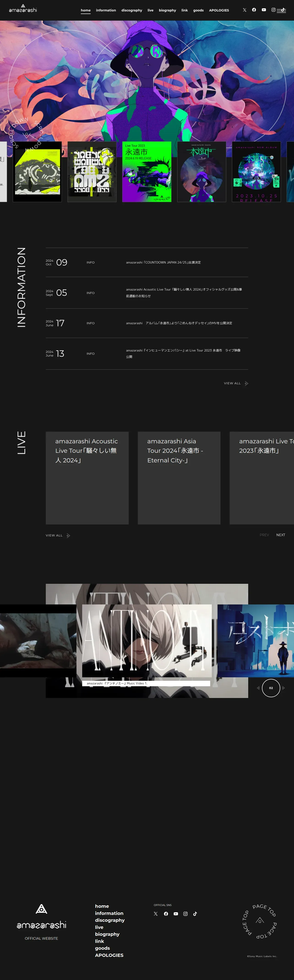Open information from the footer menu
Viewport: 294px width, 980px height.
click(x=109, y=913)
